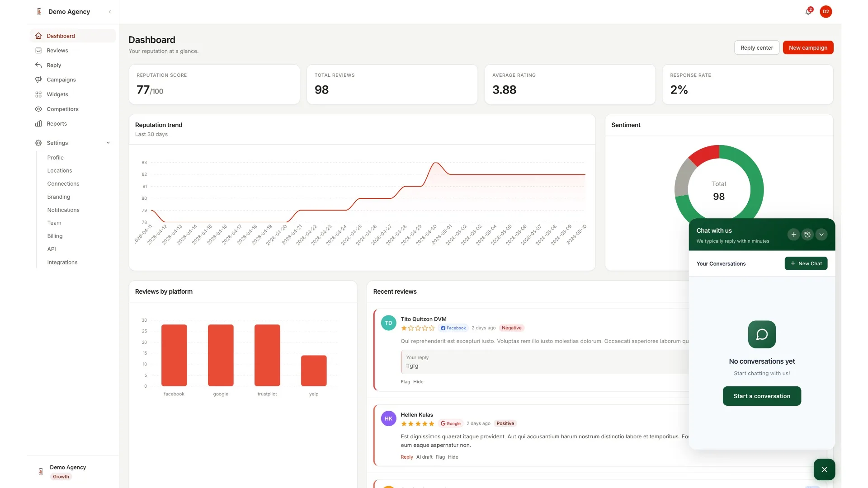The width and height of the screenshot is (868, 488).
Task: Go to Dashboard in sidebar
Action: click(73, 36)
